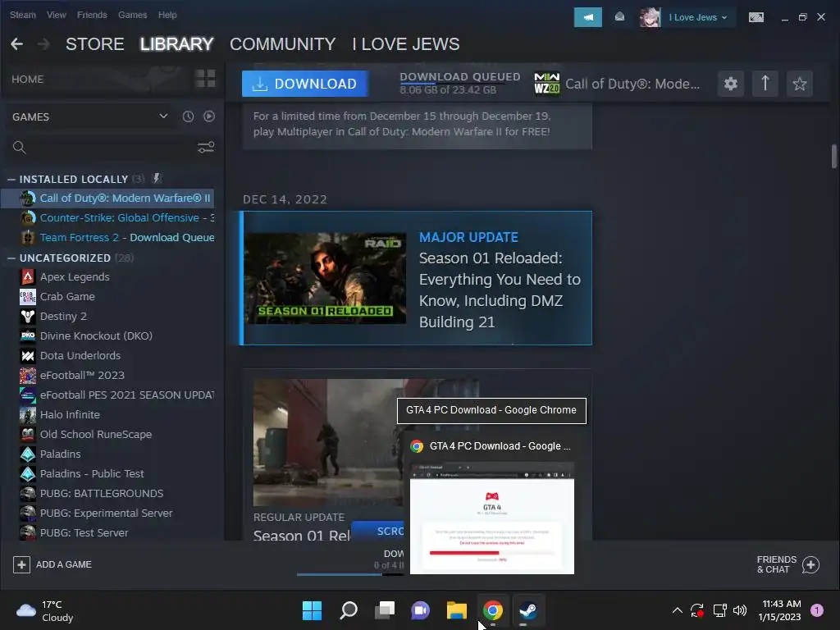Click the Apex Legends game icon

[x=28, y=277]
